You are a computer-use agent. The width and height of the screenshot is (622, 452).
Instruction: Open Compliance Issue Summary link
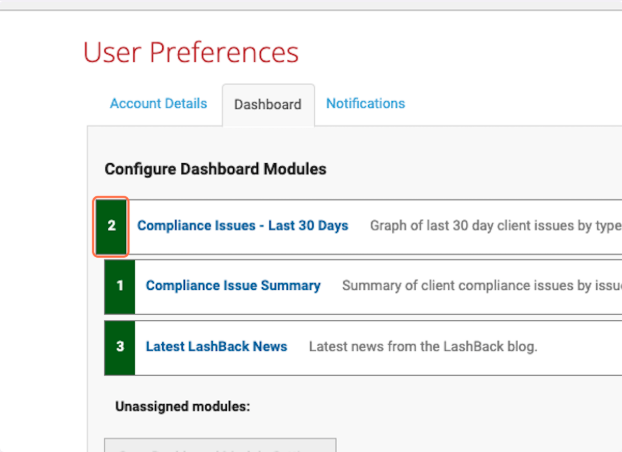233,286
